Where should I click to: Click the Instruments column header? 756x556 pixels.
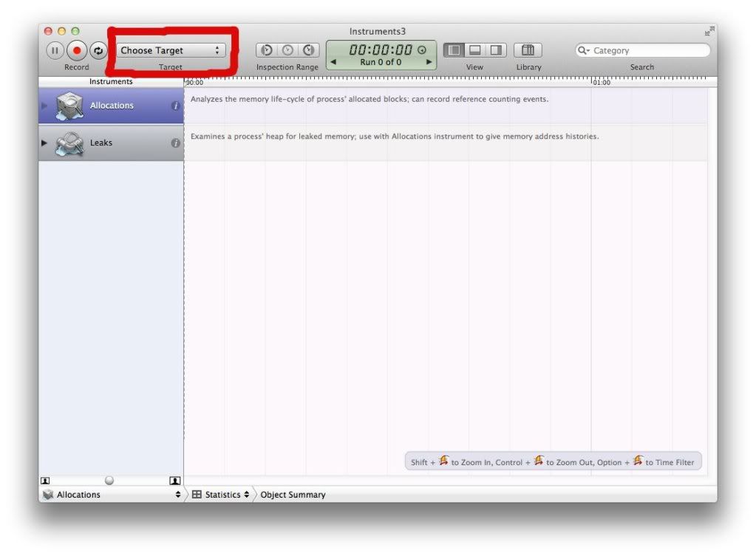click(x=111, y=81)
